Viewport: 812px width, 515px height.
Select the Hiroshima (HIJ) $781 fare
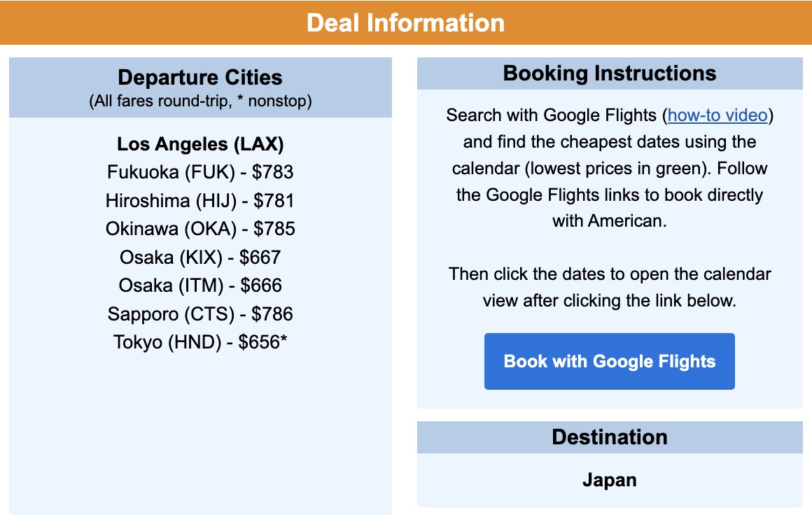[200, 201]
